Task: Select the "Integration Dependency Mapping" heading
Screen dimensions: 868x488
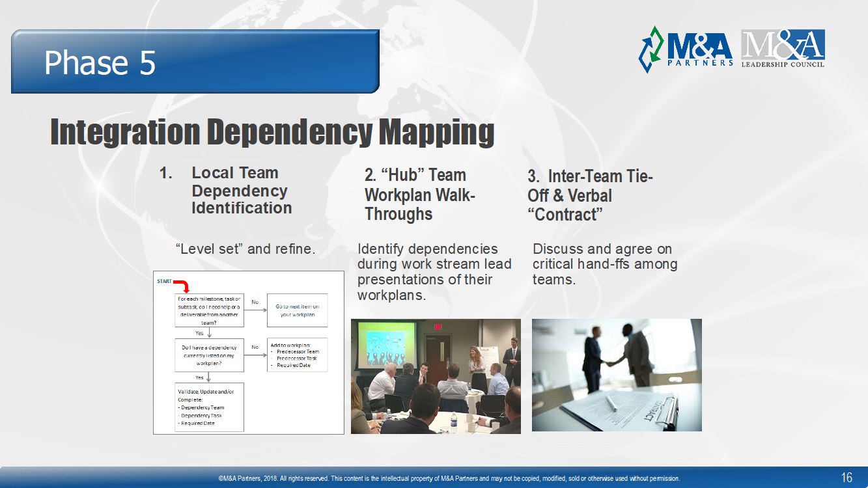Action: (x=272, y=132)
